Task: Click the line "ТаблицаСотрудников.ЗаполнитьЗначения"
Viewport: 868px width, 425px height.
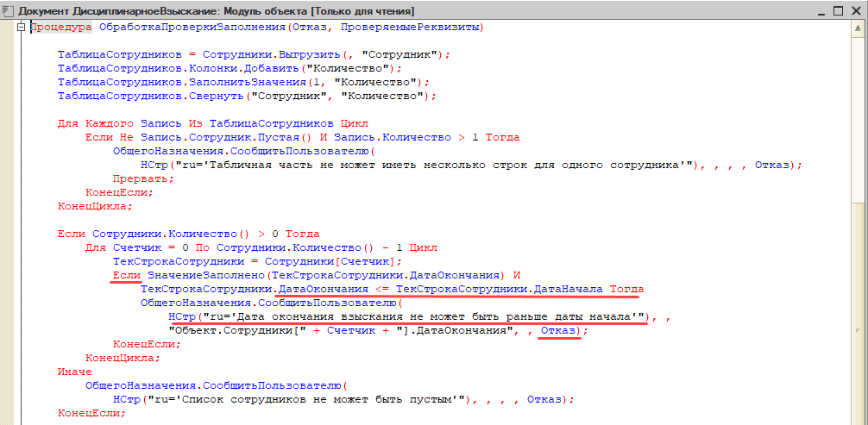Action: point(243,82)
